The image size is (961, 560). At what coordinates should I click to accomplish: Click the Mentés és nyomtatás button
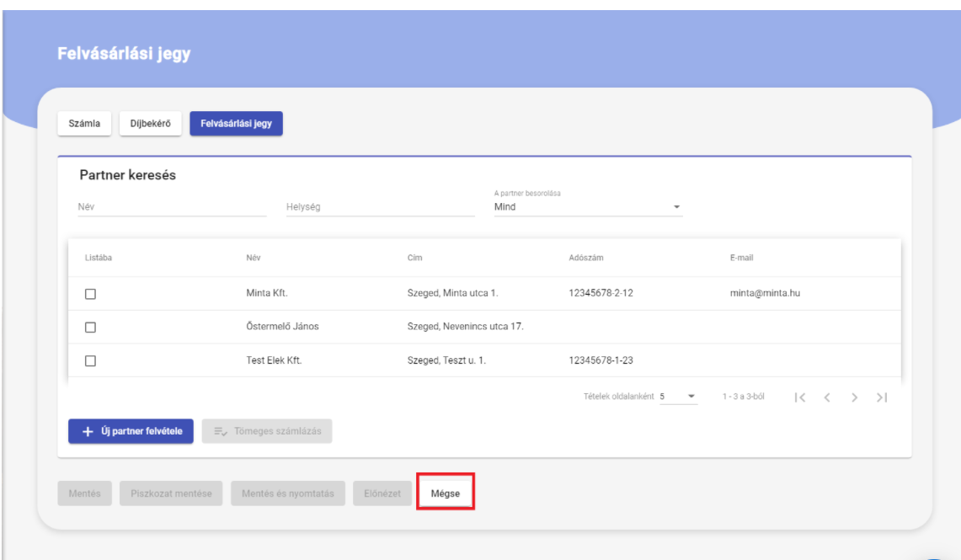point(288,493)
